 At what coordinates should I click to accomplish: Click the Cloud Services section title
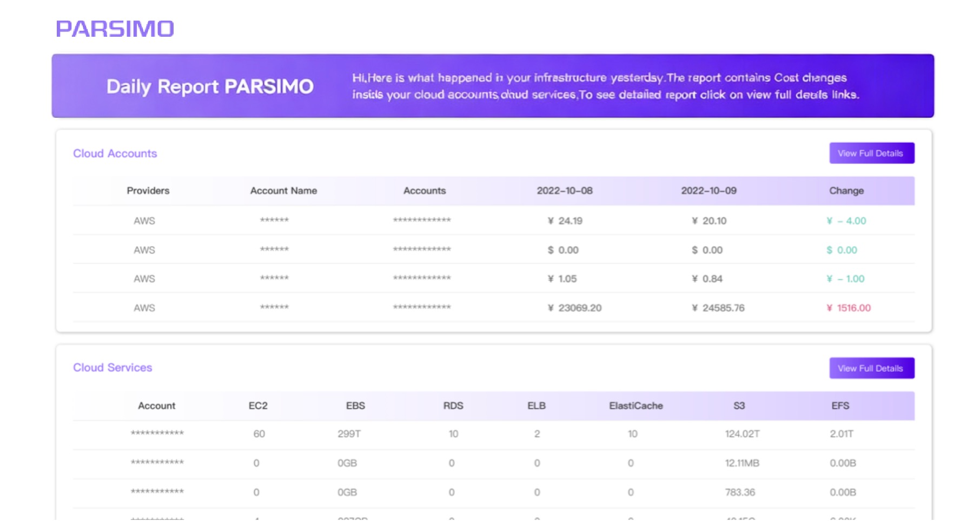(112, 368)
